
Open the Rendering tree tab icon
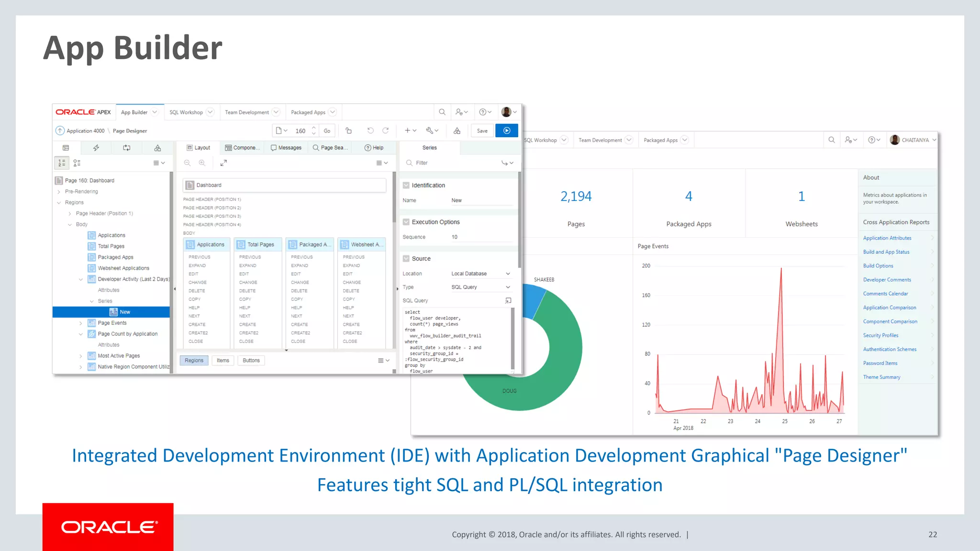(x=66, y=148)
